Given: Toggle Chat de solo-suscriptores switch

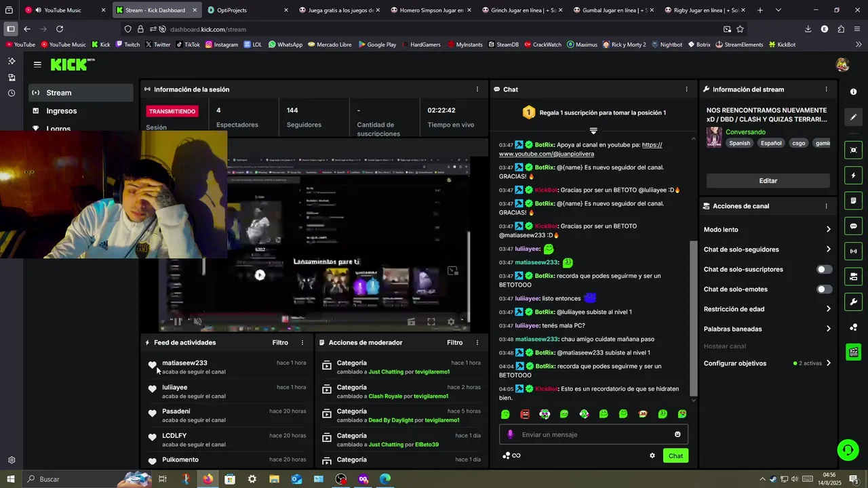Looking at the screenshot, I should point(824,269).
